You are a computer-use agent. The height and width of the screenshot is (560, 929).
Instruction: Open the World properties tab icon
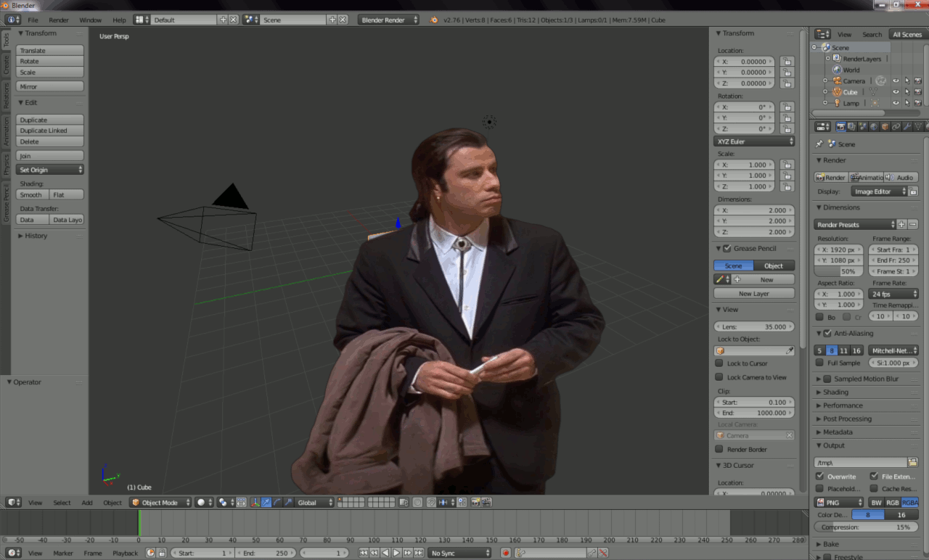pyautogui.click(x=874, y=127)
